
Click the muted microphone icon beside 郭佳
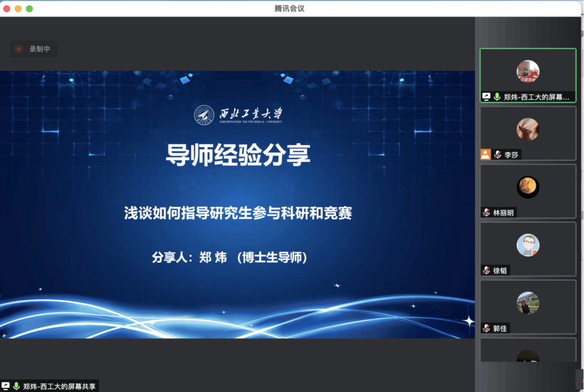(x=487, y=328)
